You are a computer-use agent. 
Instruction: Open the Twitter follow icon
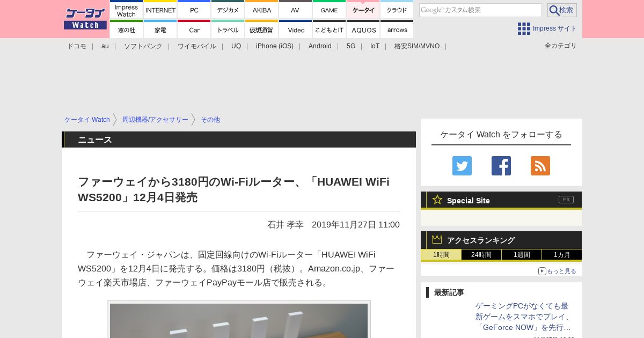tap(462, 166)
